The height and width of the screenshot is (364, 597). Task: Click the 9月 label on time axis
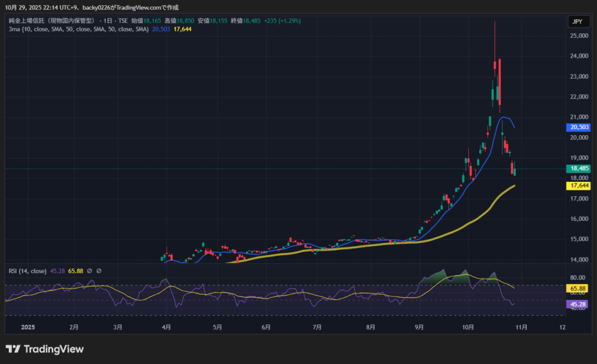420,327
